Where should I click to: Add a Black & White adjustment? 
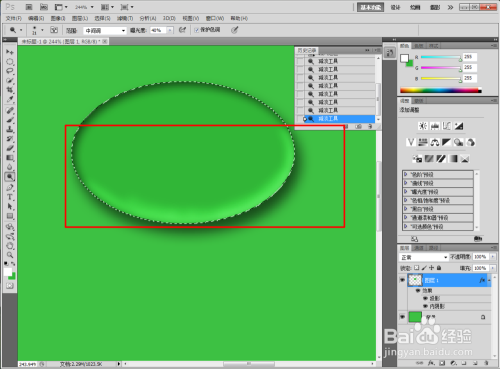click(447, 142)
